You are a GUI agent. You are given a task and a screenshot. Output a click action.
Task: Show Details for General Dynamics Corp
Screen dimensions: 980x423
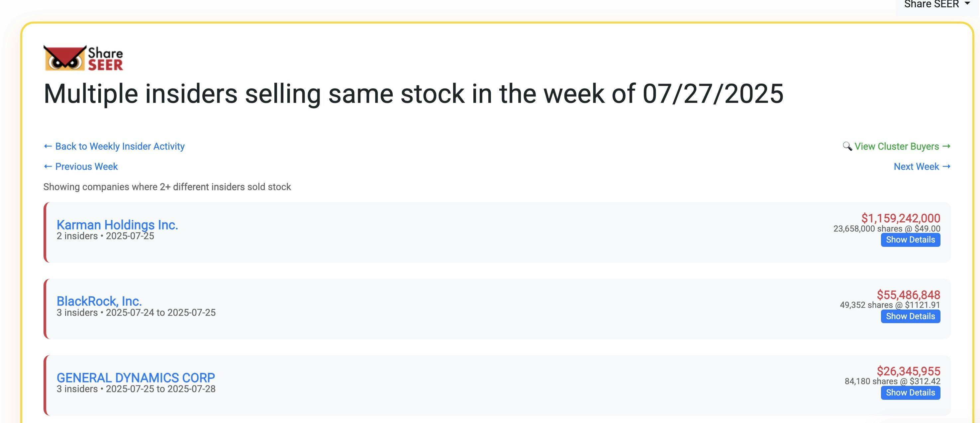click(x=910, y=392)
